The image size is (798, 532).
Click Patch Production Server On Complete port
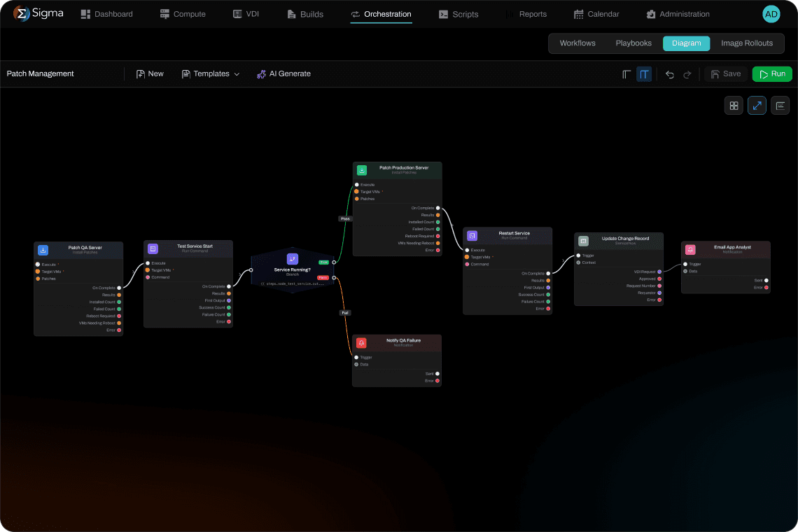click(437, 208)
